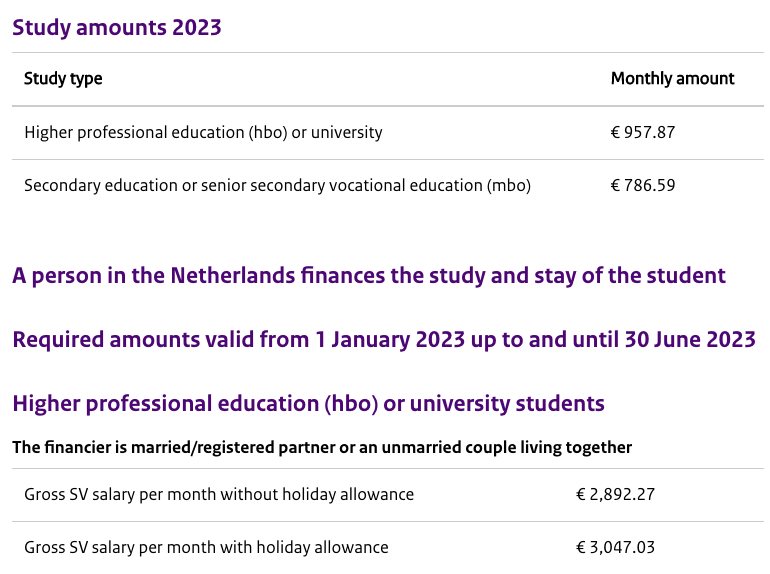This screenshot has height=574, width=770.
Task: Click the "Required amounts valid from" heading
Action: pyautogui.click(x=383, y=340)
